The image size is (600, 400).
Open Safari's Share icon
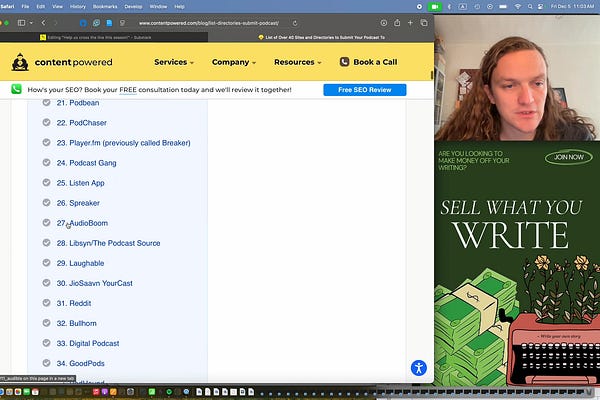coord(397,23)
